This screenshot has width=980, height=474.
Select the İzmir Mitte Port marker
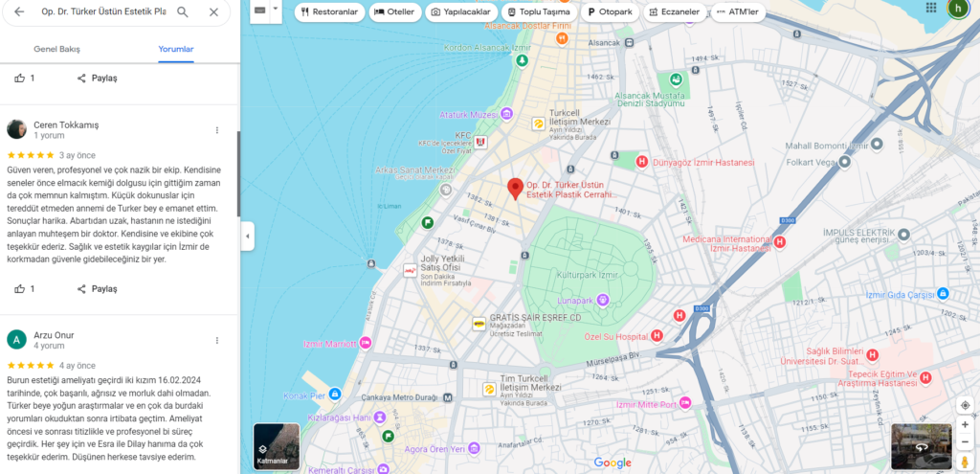(685, 403)
